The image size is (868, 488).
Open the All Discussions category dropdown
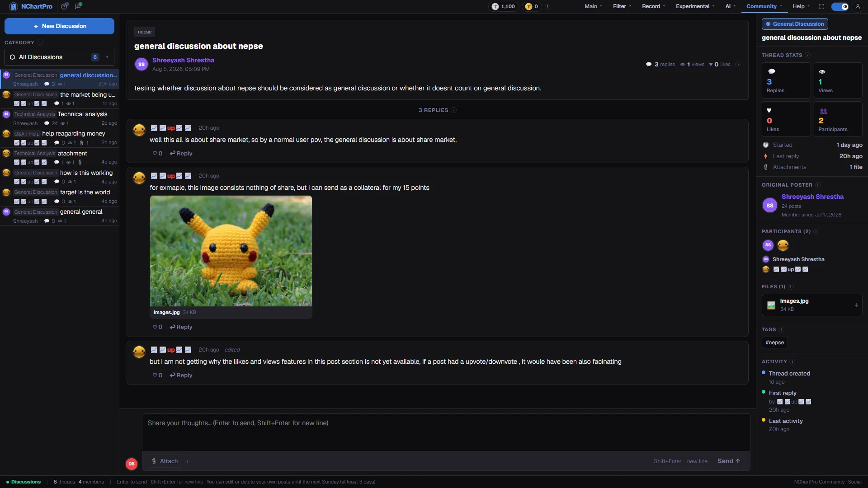coord(59,57)
